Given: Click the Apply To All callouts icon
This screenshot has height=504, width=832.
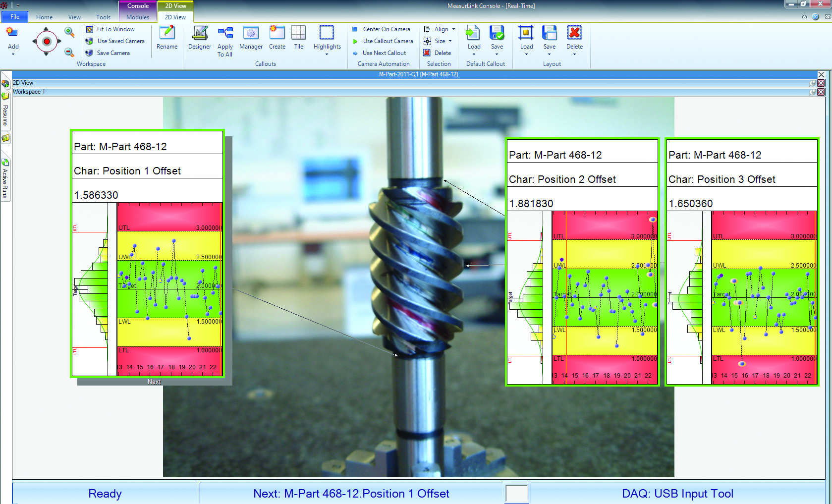Looking at the screenshot, I should click(x=225, y=40).
